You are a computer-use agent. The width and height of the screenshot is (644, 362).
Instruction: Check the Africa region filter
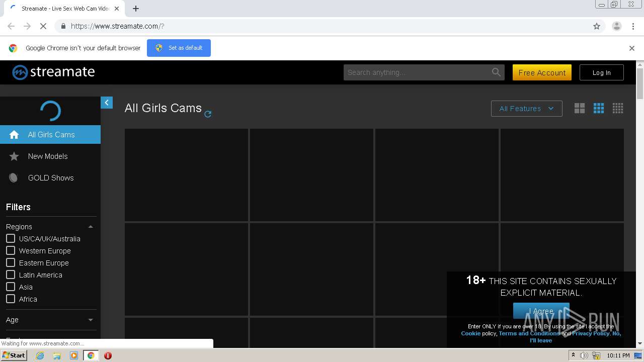pos(11,299)
